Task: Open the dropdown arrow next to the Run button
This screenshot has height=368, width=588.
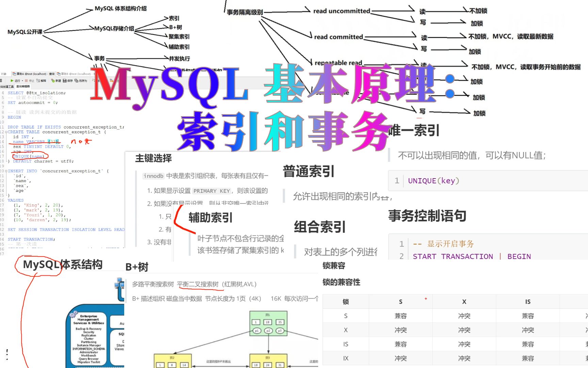Action: [22, 80]
